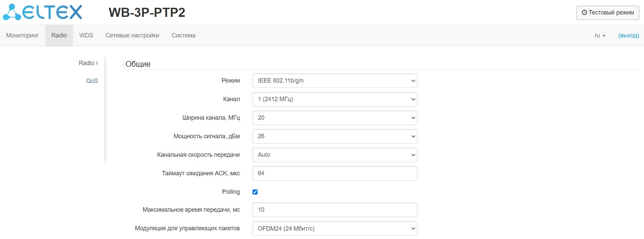The image size is (644, 239).
Task: Open the Мониторинг tab
Action: [22, 35]
